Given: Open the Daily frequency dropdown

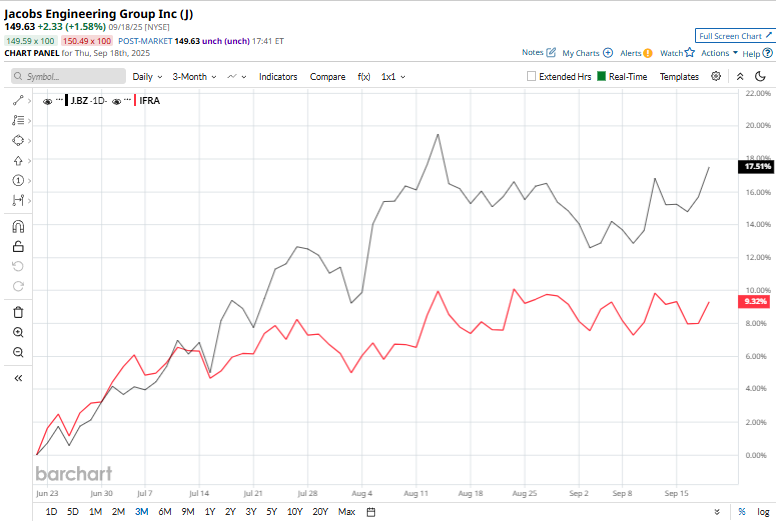Looking at the screenshot, I should click(x=147, y=77).
